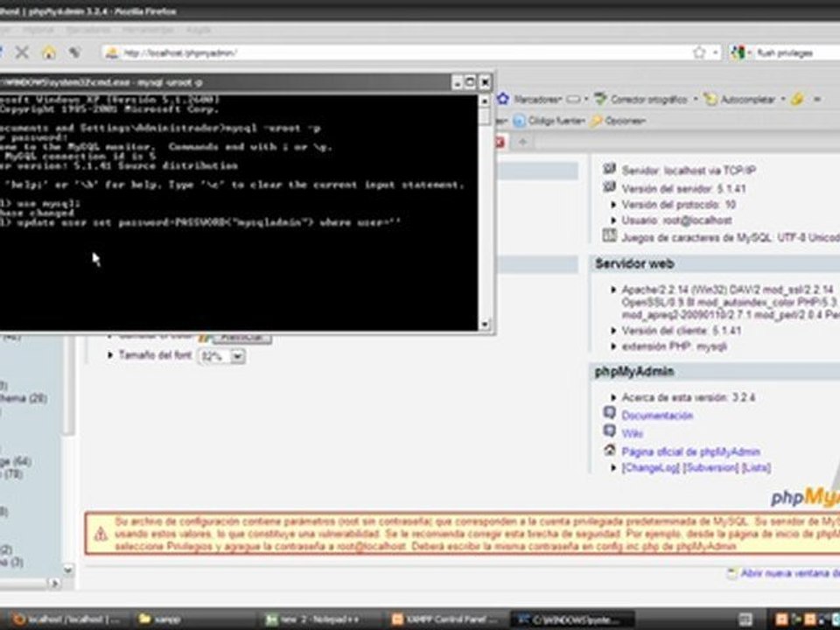The width and height of the screenshot is (840, 630).
Task: Click the yellow highlighter icon in the toolbar
Action: coord(797,99)
